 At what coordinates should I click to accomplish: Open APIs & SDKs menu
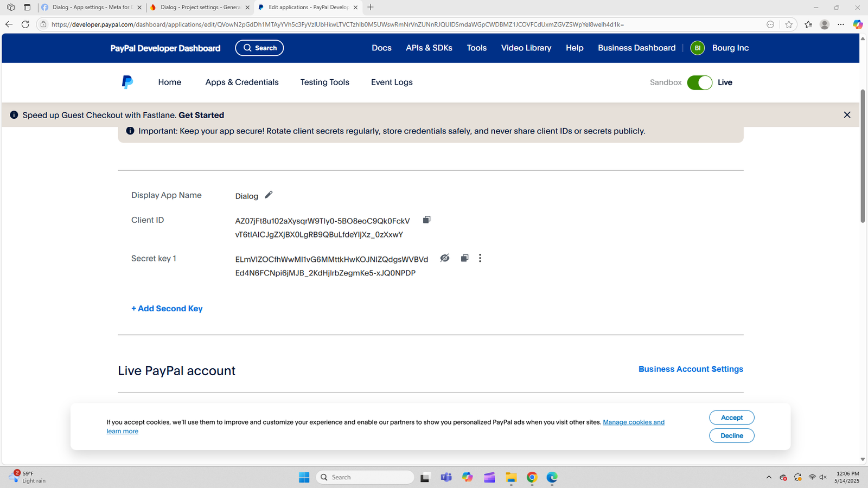click(429, 48)
